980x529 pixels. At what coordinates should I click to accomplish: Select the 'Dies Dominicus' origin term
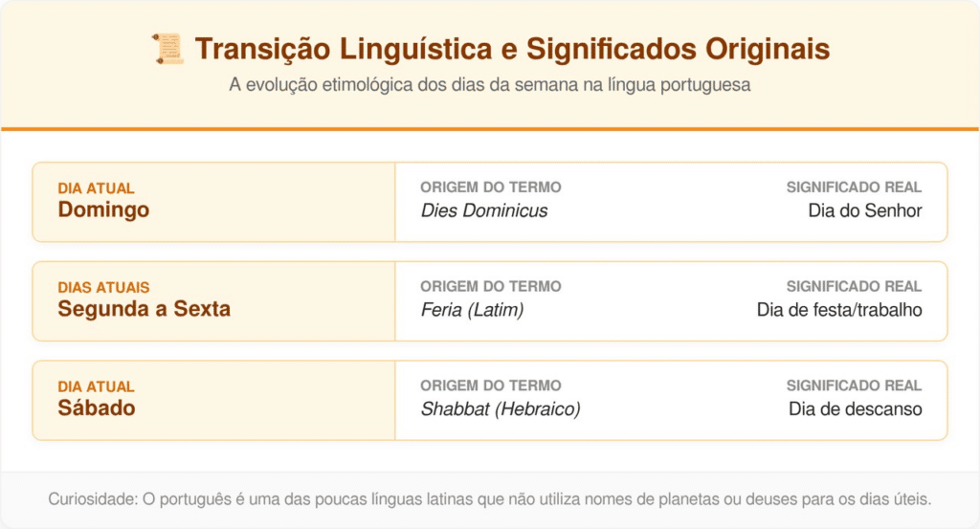tap(484, 210)
